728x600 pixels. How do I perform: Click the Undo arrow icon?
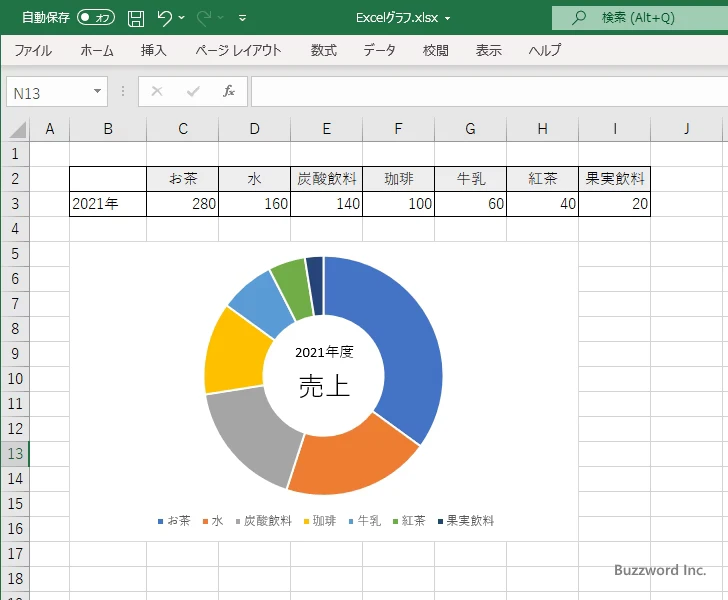(164, 18)
